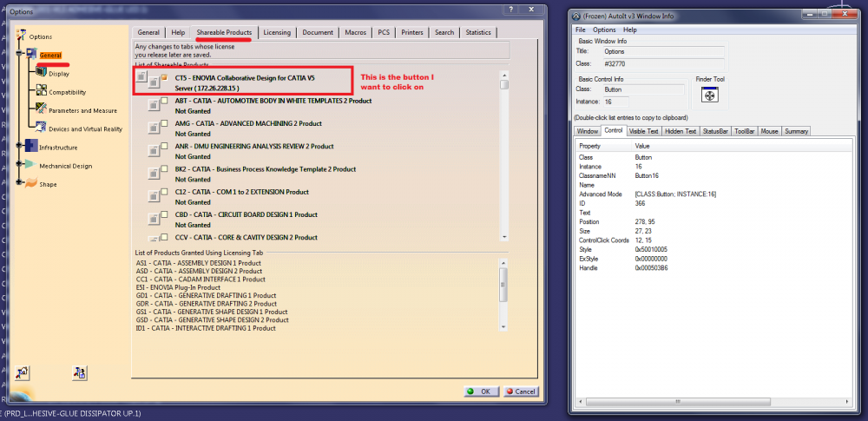Switch to Mouse tab in AutoIt
This screenshot has height=421, width=868.
(769, 131)
